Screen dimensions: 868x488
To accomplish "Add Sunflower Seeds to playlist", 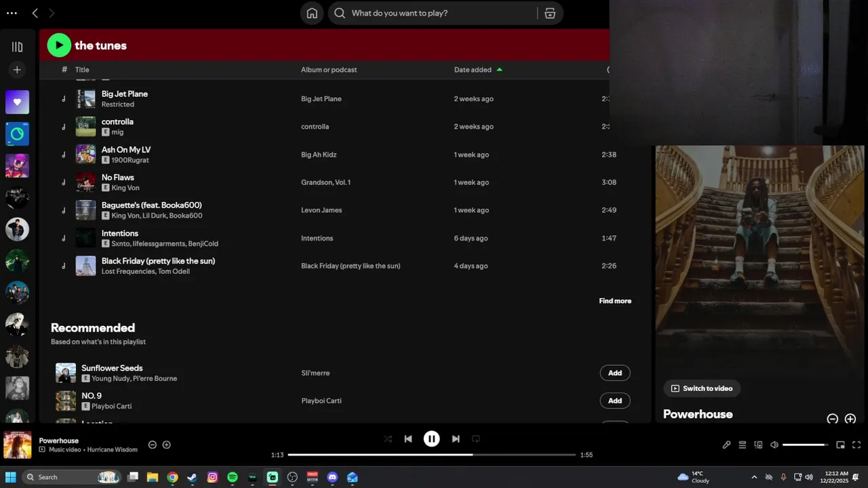I will pyautogui.click(x=615, y=373).
